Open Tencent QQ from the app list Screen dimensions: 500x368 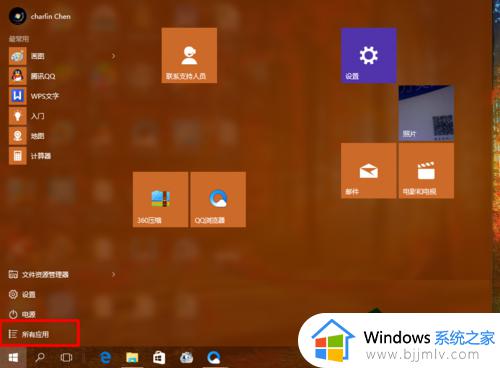point(32,76)
